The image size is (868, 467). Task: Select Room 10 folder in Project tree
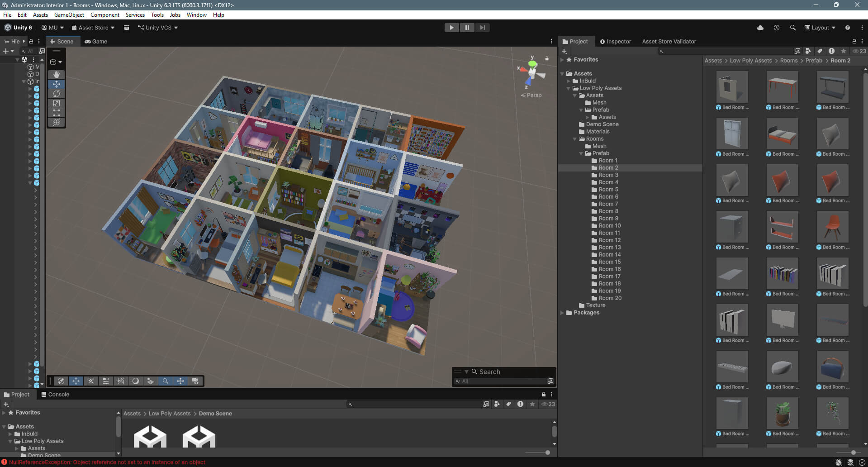click(610, 226)
